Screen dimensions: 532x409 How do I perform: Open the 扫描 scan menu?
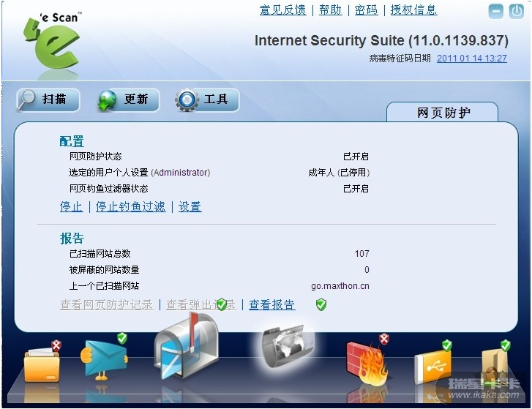[x=48, y=99]
